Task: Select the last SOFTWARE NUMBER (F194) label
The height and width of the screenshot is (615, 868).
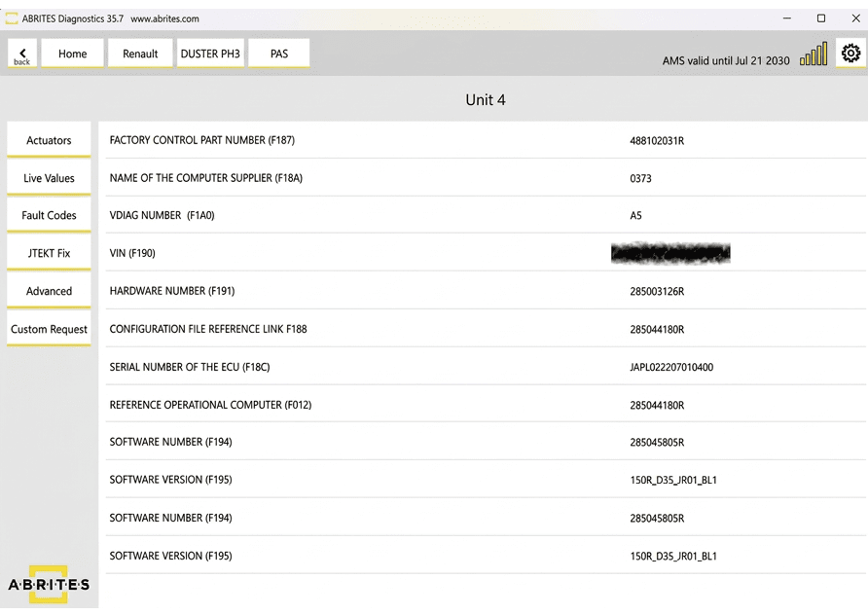Action: coord(170,518)
